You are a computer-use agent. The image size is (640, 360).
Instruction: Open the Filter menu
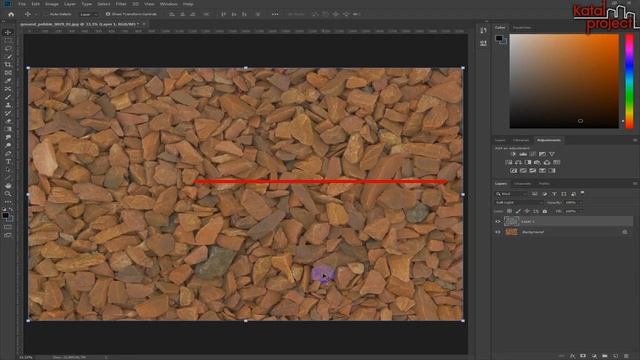[x=121, y=4]
